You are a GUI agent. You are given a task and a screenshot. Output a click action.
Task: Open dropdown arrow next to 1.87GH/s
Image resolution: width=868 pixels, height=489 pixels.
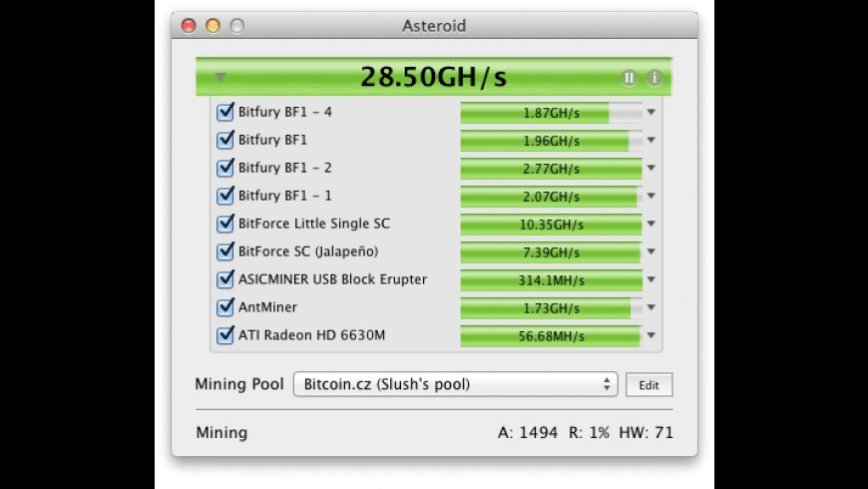pos(651,112)
